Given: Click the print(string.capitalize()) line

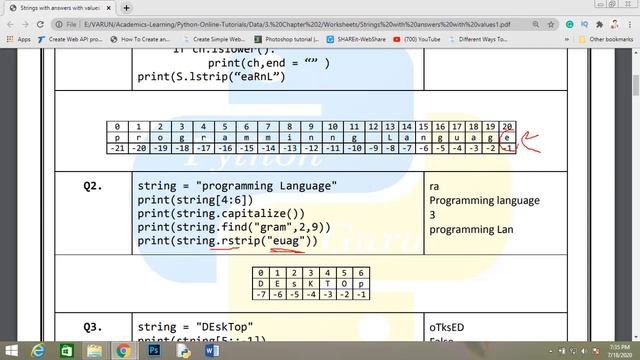Looking at the screenshot, I should point(221,213).
